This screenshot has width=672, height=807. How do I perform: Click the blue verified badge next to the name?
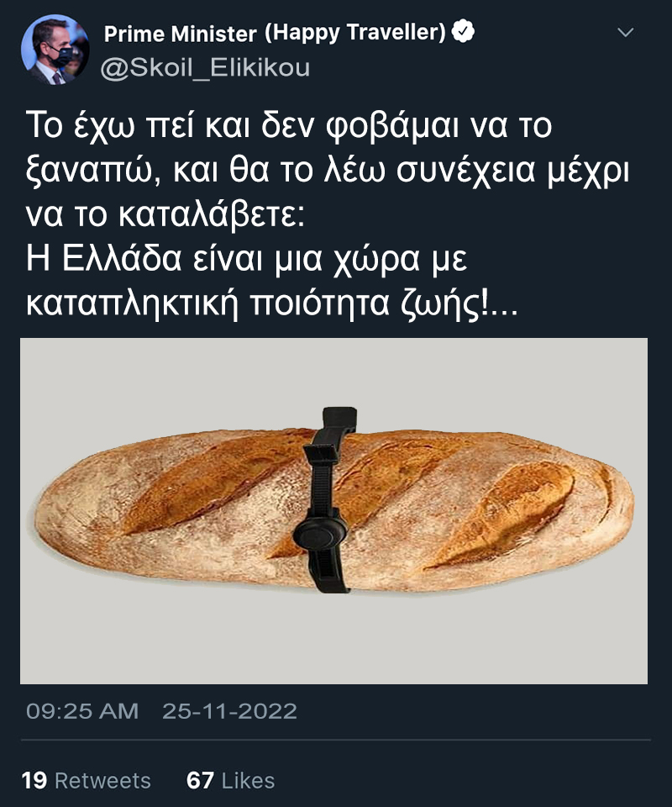pos(463,32)
